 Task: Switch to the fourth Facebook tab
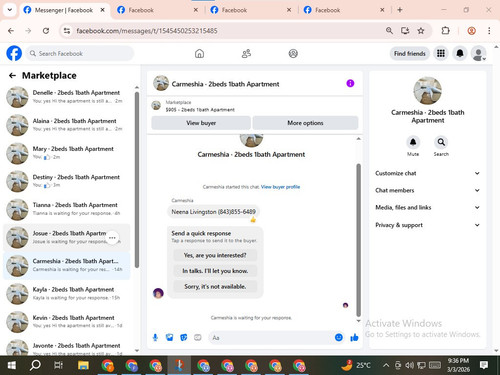pyautogui.click(x=343, y=10)
